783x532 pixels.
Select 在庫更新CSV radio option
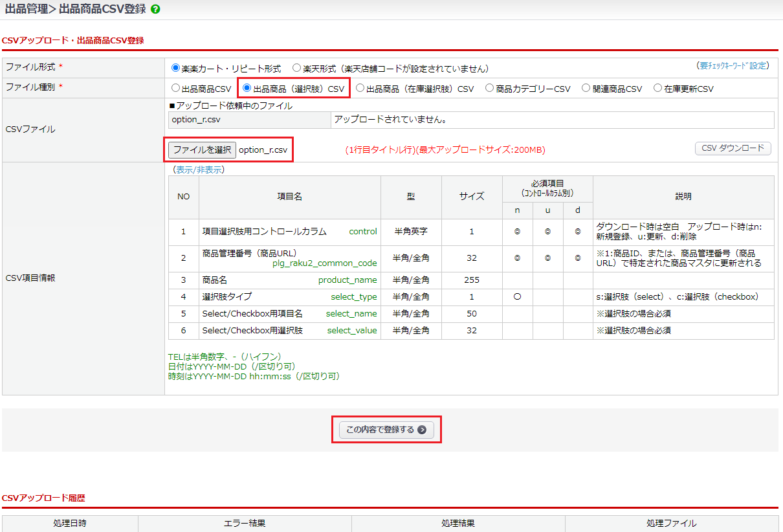(657, 89)
